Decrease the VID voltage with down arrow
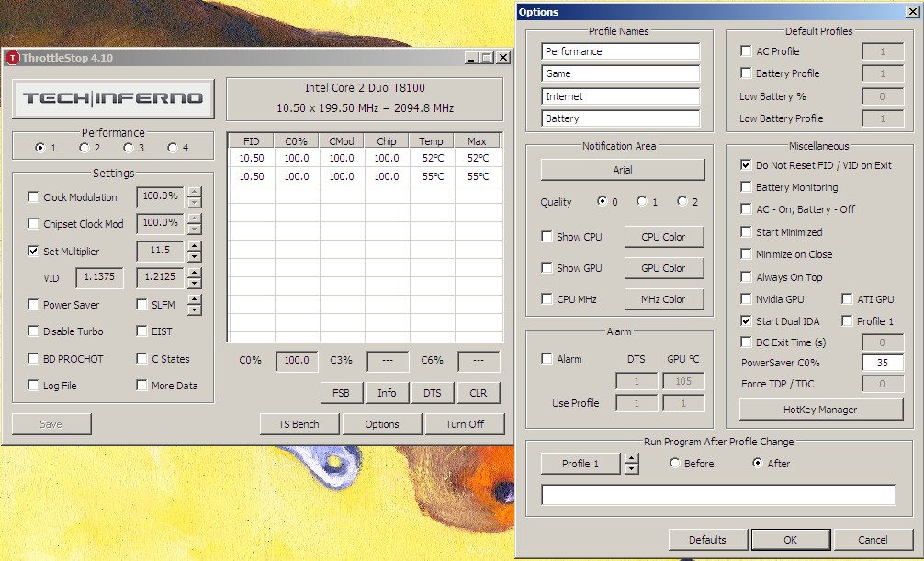 point(195,283)
